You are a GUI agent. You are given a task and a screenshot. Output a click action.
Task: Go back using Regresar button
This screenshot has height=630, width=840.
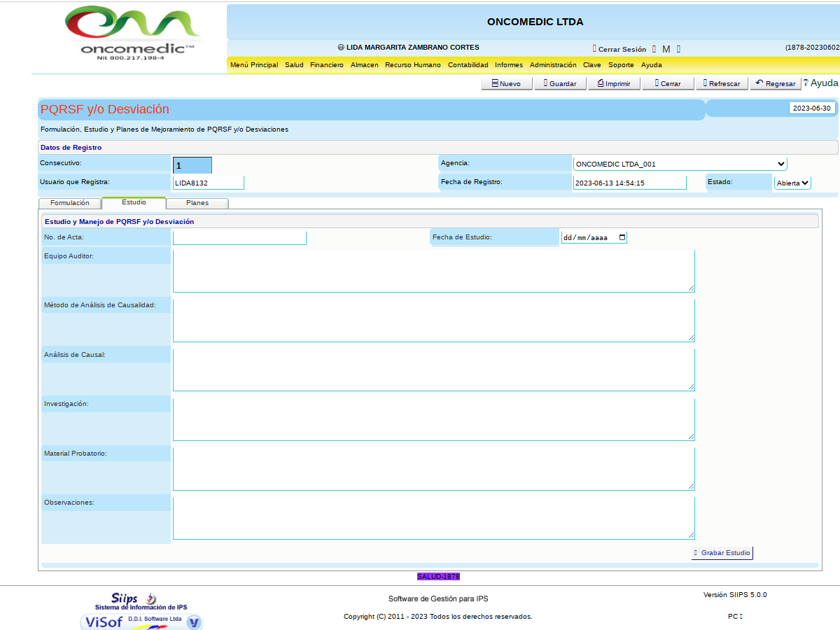coord(776,83)
